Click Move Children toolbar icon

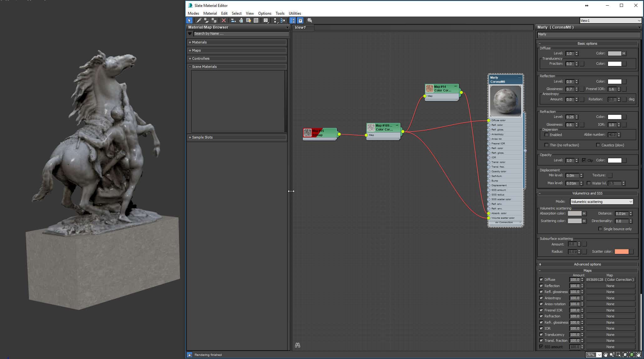coord(233,20)
